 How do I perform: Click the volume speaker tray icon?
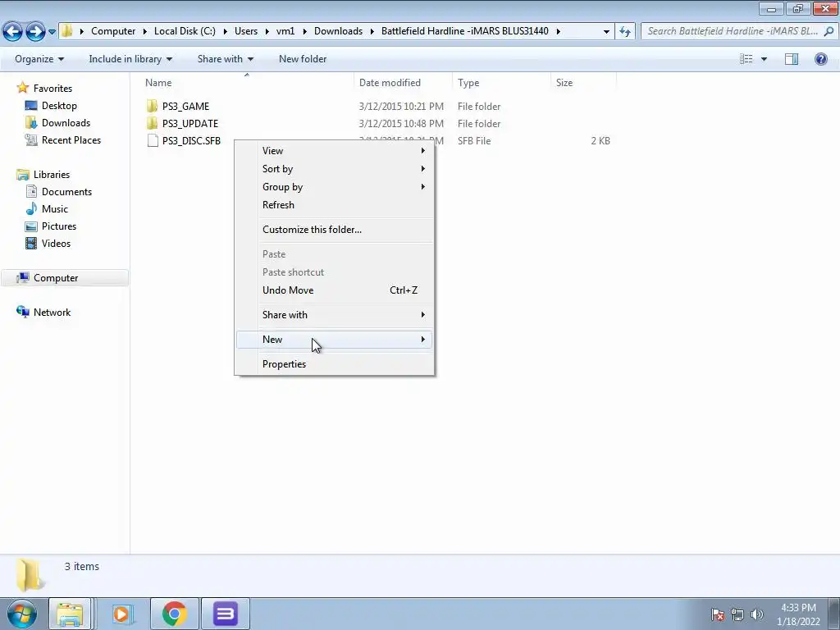coord(756,614)
